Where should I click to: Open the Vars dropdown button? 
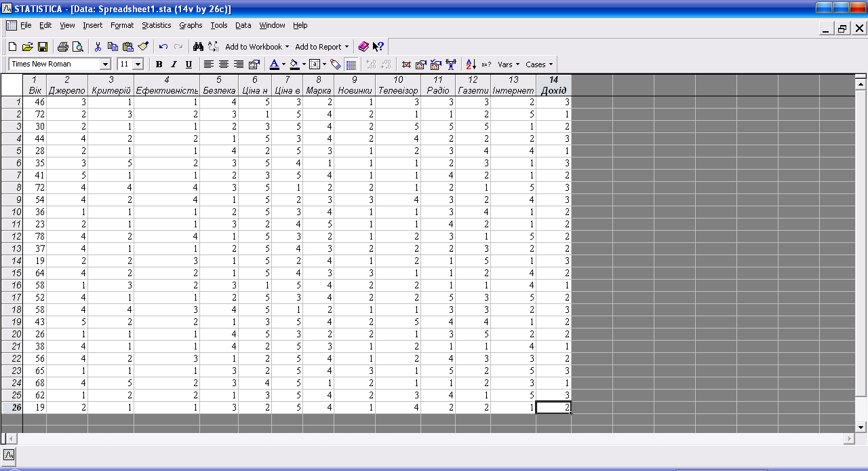pyautogui.click(x=509, y=64)
